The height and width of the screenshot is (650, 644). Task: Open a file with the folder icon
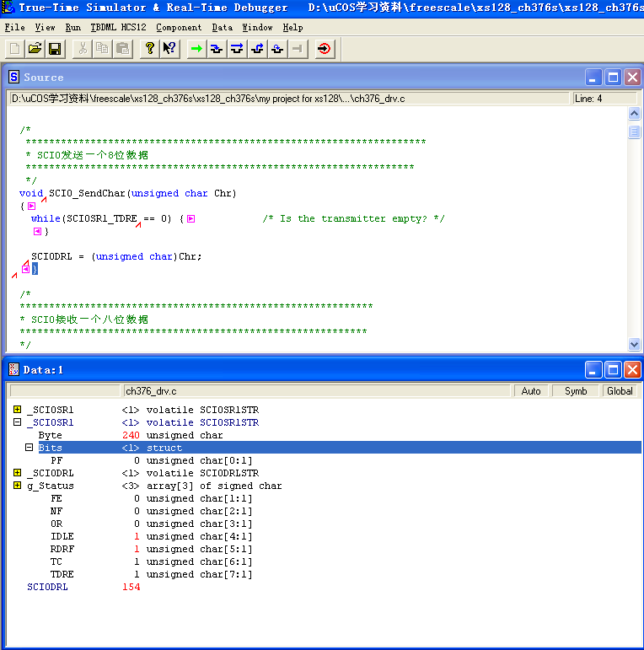pos(35,49)
